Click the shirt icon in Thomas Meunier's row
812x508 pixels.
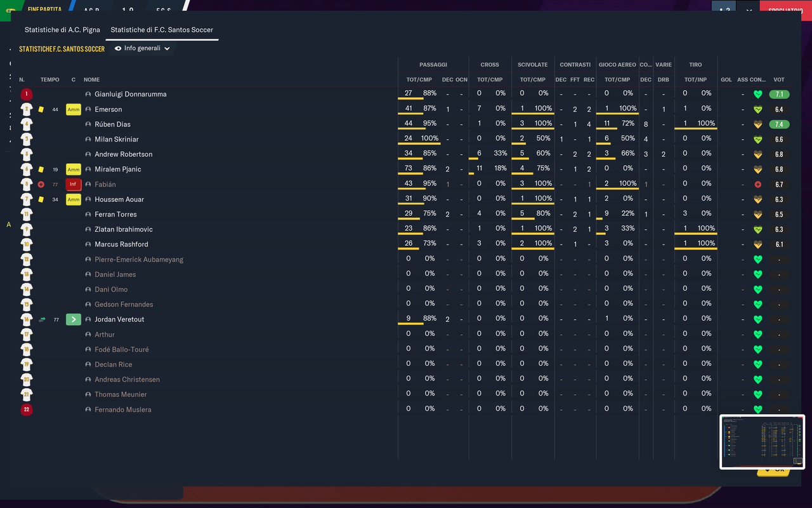[26, 394]
